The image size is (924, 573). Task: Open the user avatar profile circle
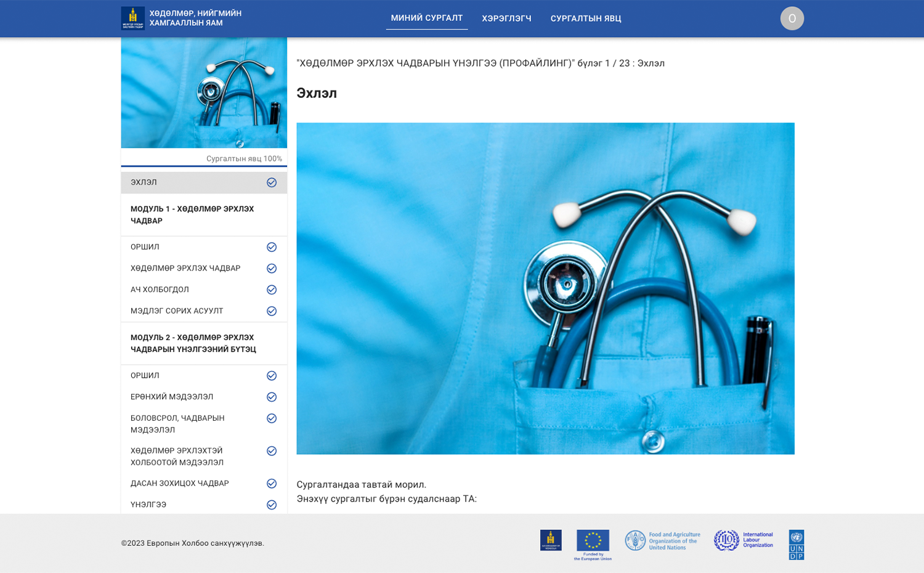pyautogui.click(x=792, y=18)
